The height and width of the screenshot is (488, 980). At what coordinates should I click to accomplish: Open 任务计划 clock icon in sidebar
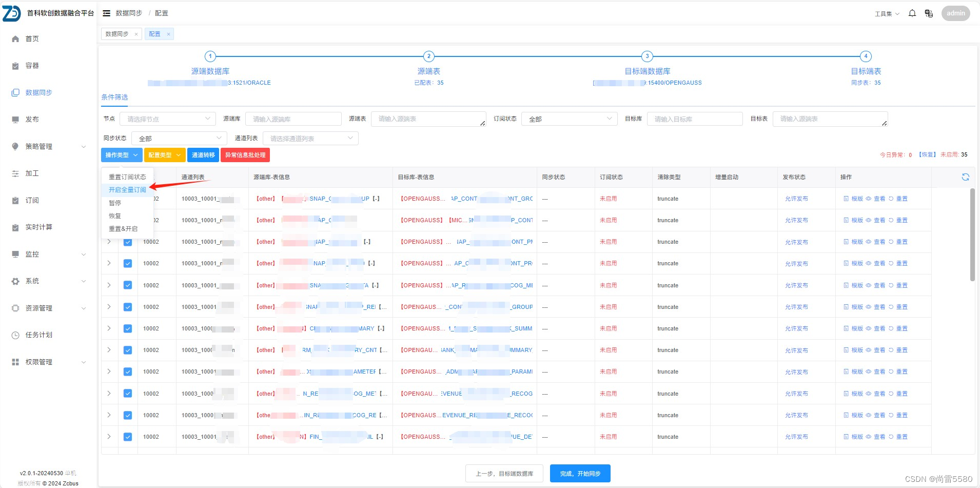[15, 335]
